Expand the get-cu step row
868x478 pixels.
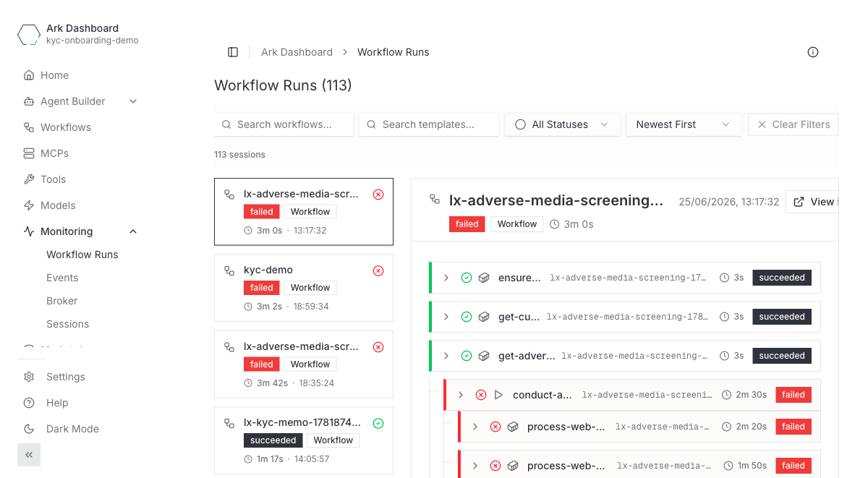tap(446, 317)
